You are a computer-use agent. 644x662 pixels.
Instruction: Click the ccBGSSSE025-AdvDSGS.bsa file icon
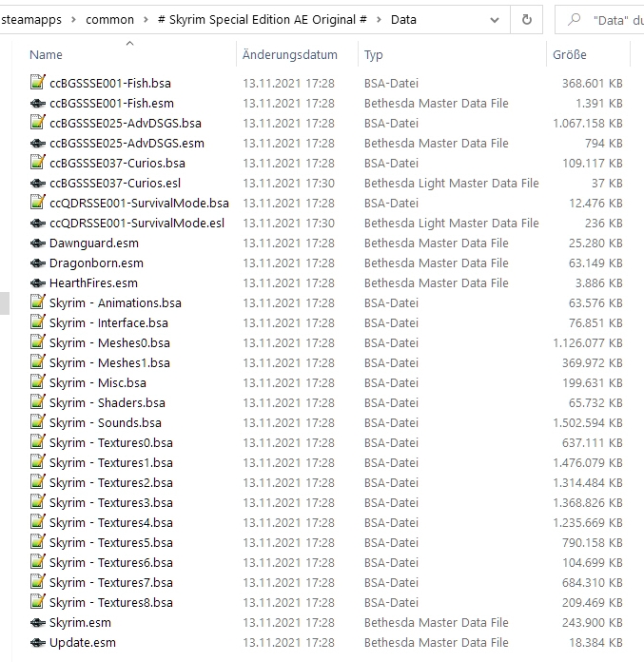[x=38, y=123]
